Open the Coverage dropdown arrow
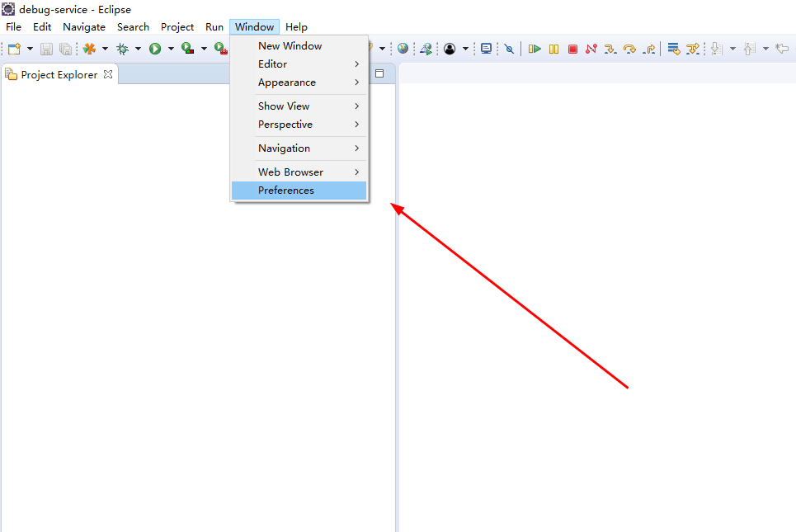 coord(204,49)
